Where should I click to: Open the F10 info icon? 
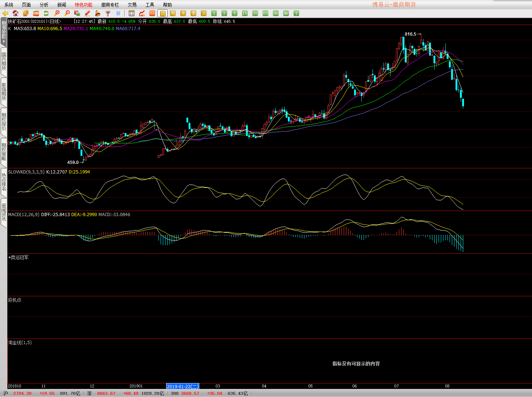(36, 13)
